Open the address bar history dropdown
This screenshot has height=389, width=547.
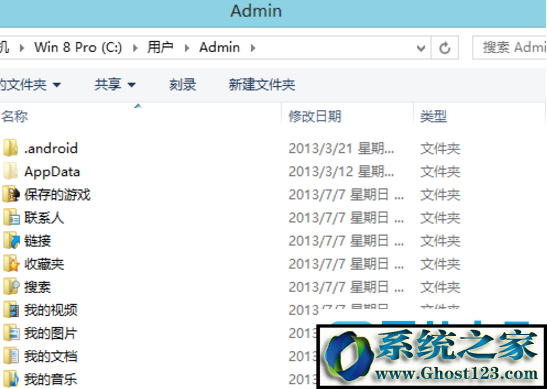pyautogui.click(x=421, y=48)
